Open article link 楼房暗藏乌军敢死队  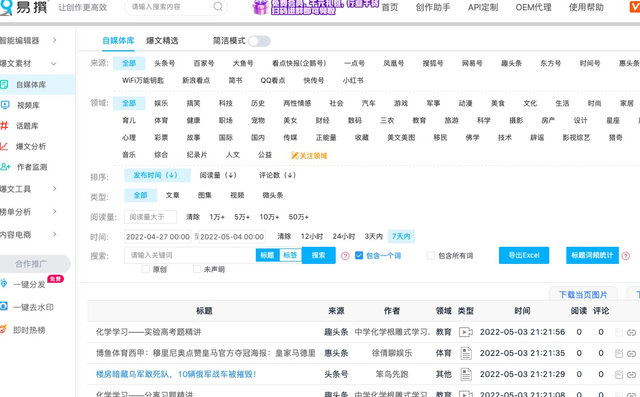176,374
